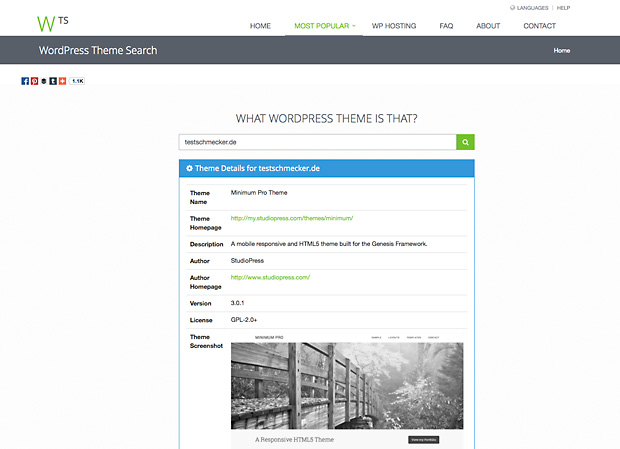Image resolution: width=620 pixels, height=449 pixels.
Task: Click the WordPress Theme Search title
Action: tap(98, 51)
